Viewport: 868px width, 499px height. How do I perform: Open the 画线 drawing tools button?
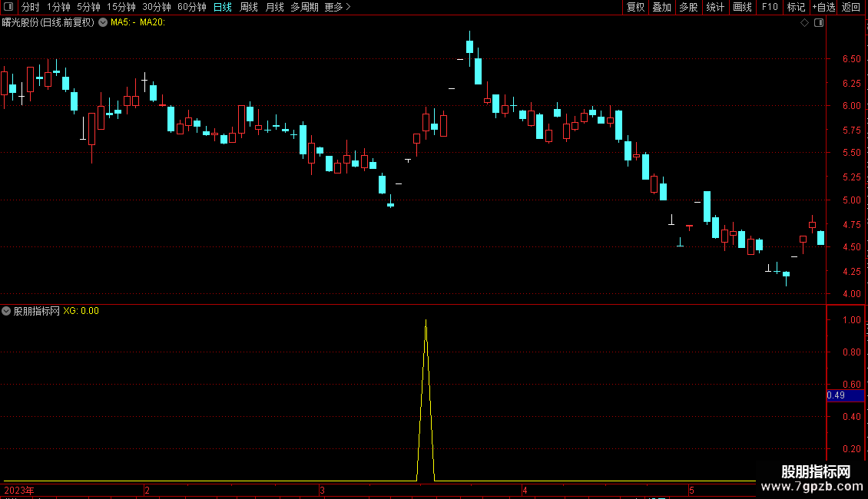click(742, 7)
